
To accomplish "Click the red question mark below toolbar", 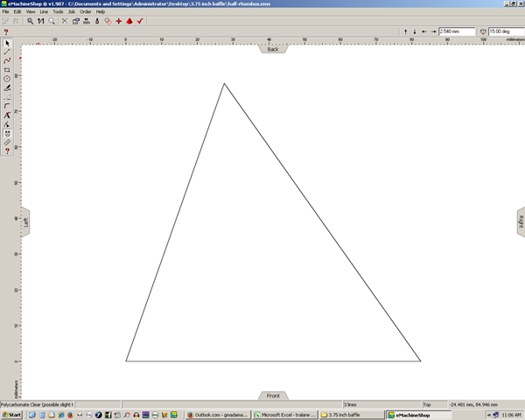I will (6, 32).
